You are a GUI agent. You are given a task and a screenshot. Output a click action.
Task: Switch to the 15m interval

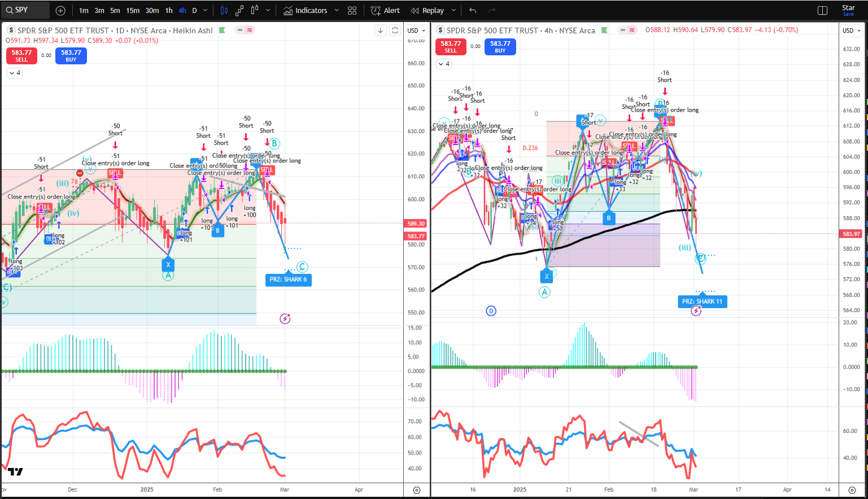133,10
